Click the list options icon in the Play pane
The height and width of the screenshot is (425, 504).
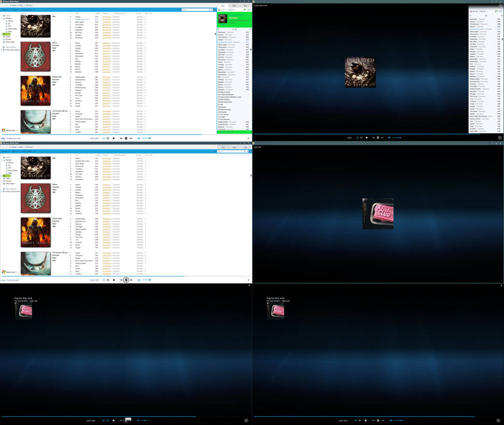[x=249, y=9]
